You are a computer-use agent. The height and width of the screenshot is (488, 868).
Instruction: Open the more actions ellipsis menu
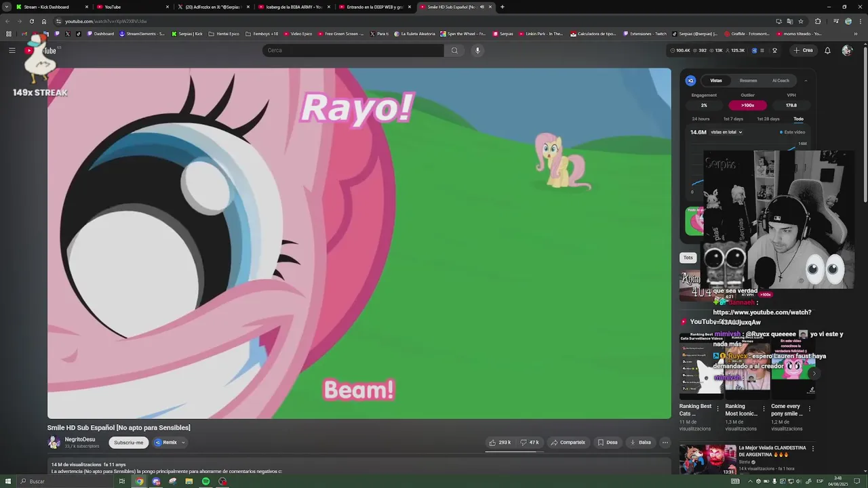665,443
